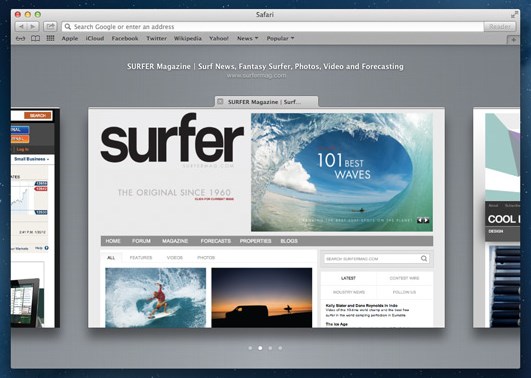Image resolution: width=531 pixels, height=378 pixels.
Task: Add a new tab with plus icon
Action: click(x=513, y=40)
